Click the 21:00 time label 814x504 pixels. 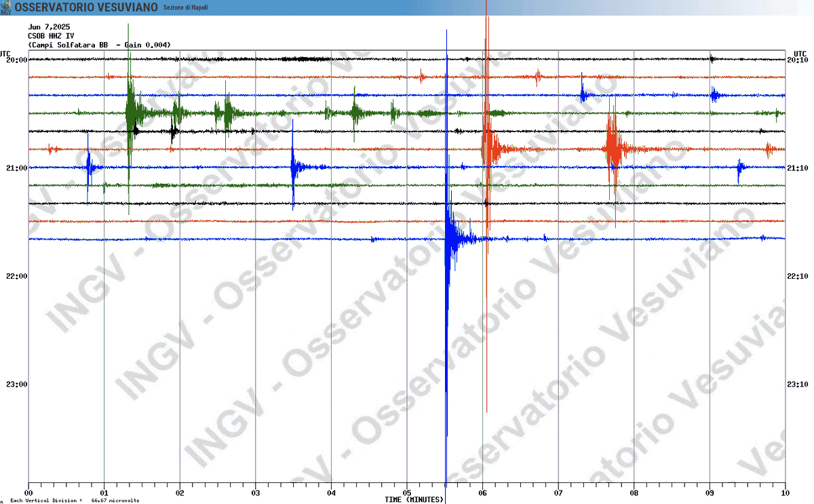[x=18, y=168]
